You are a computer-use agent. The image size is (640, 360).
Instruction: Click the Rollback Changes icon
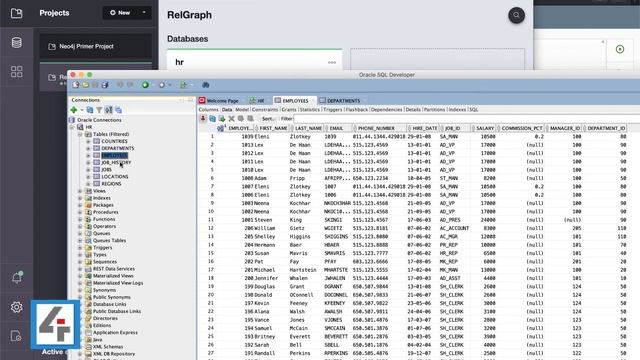tap(250, 118)
